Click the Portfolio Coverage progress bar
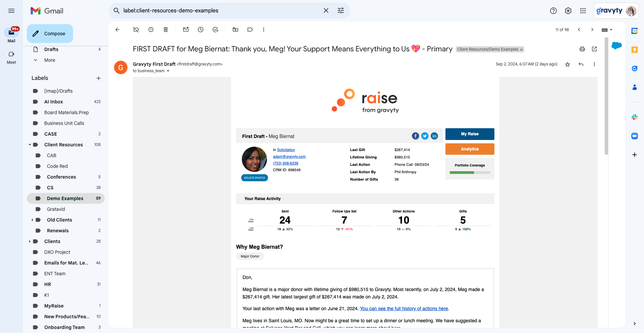This screenshot has width=644, height=333. coord(470,173)
